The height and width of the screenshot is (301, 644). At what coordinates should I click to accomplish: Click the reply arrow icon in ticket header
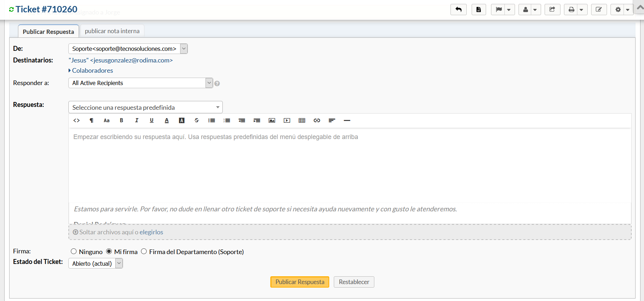(x=458, y=10)
